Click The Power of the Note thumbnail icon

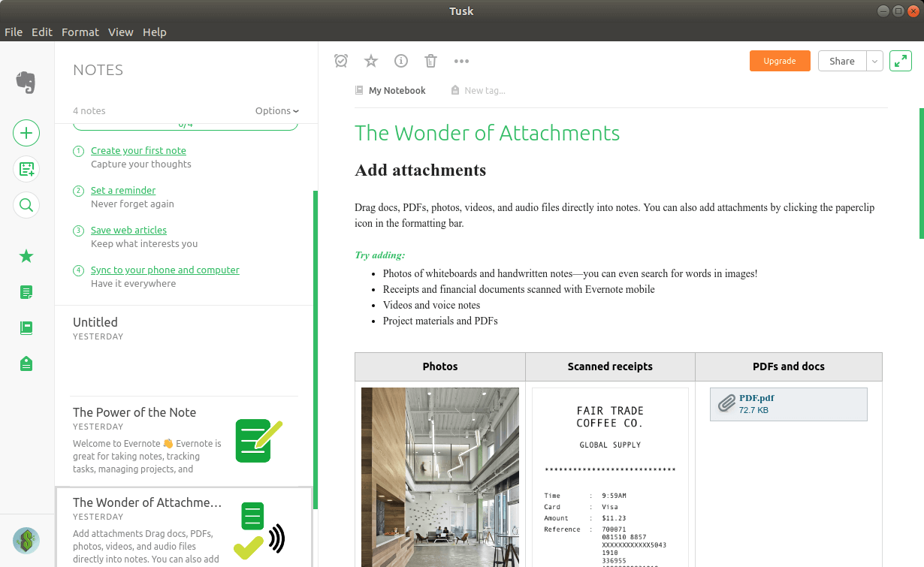coord(258,441)
